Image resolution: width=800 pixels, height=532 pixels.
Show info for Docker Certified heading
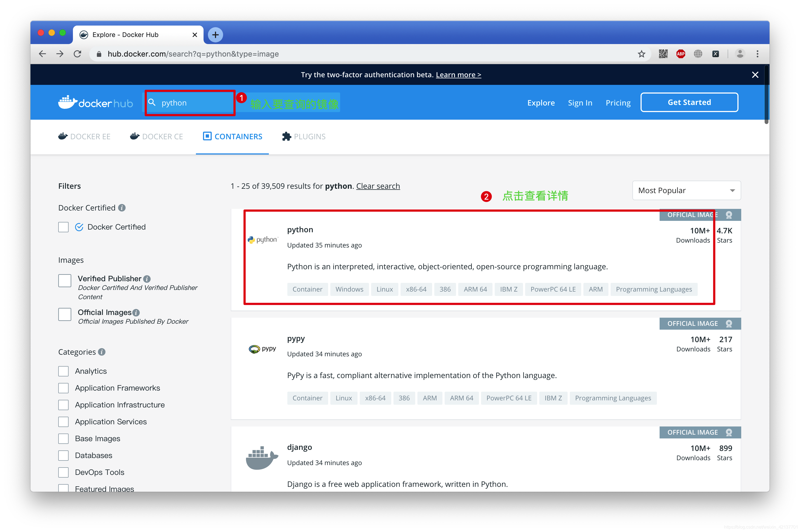pos(122,208)
